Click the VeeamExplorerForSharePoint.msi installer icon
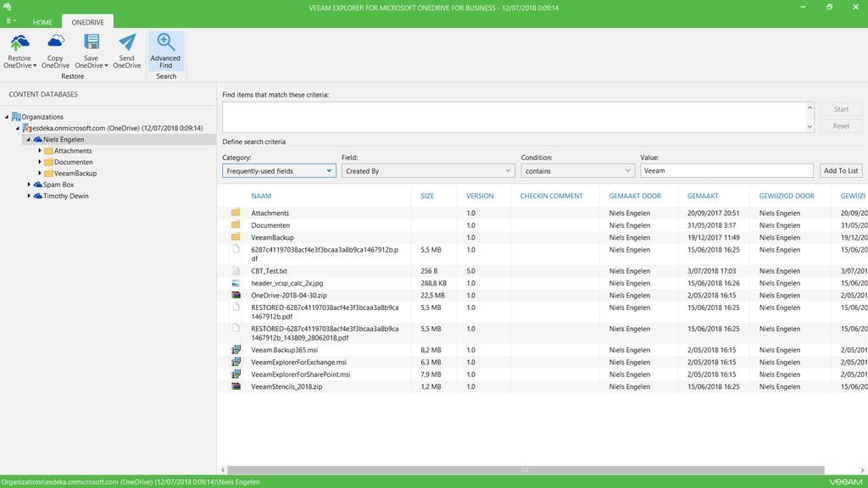 [236, 374]
